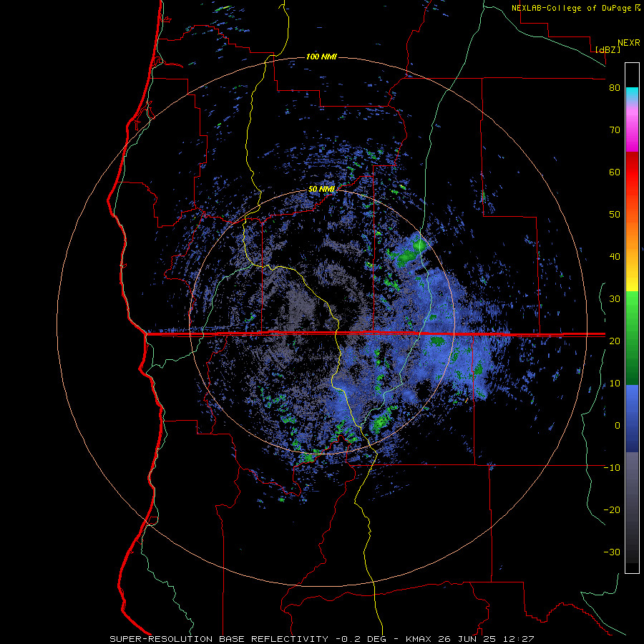
Task: Click the 20 value on the dBZ scale
Action: (x=615, y=341)
